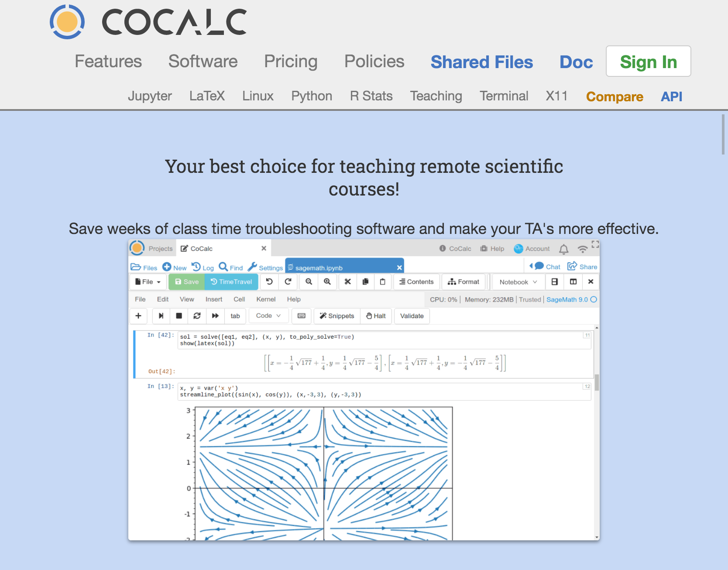
Task: Restart the kernel with refresh icon
Action: pos(197,316)
